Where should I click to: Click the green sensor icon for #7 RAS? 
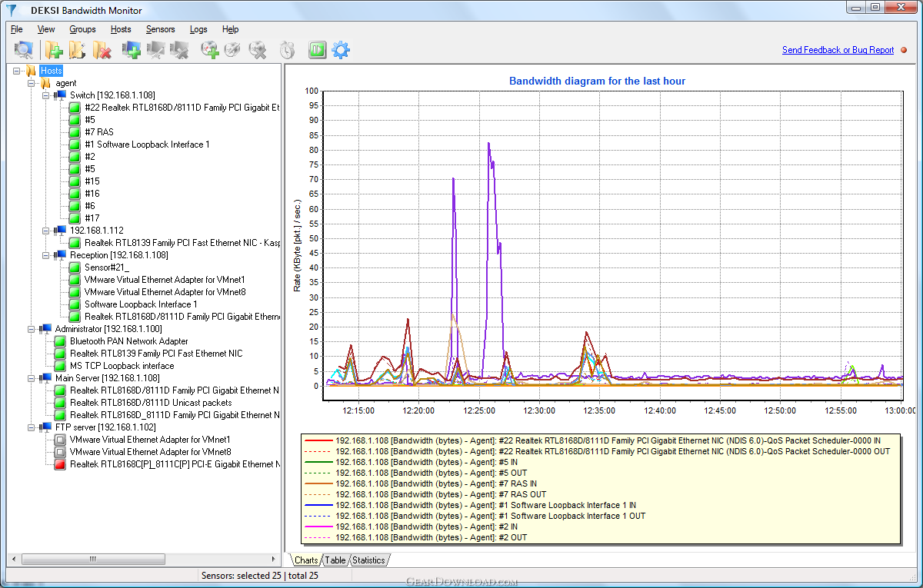75,132
